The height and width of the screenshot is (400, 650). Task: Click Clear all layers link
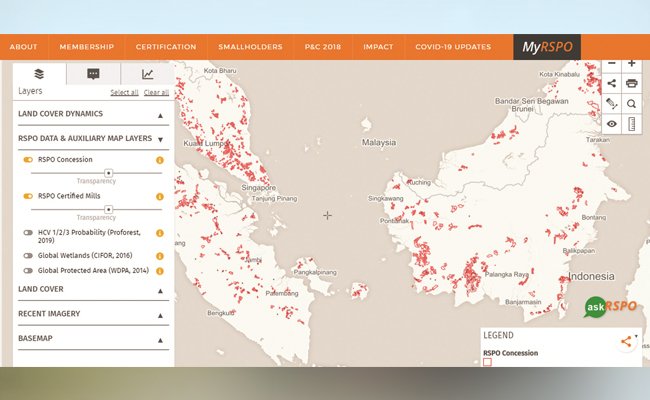click(156, 92)
